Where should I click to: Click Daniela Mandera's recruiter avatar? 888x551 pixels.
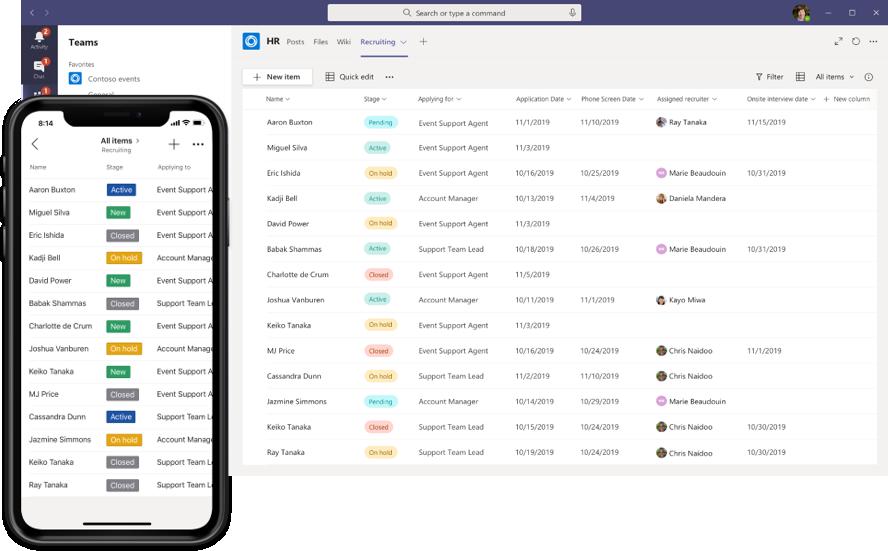coord(661,198)
